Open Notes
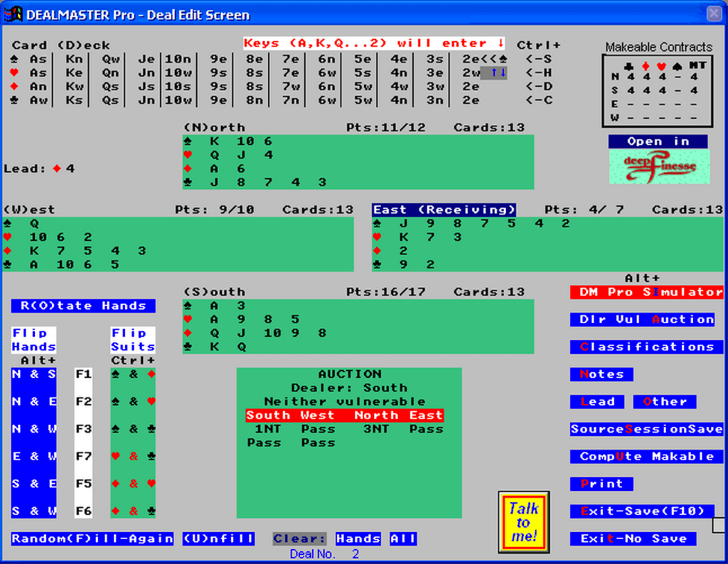 tap(601, 374)
